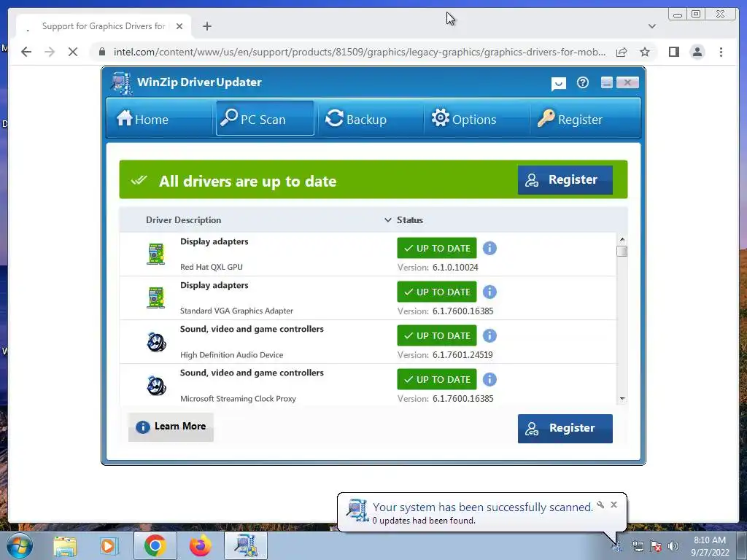Image resolution: width=747 pixels, height=560 pixels.
Task: Click the share page icon in address bar
Action: [x=622, y=52]
